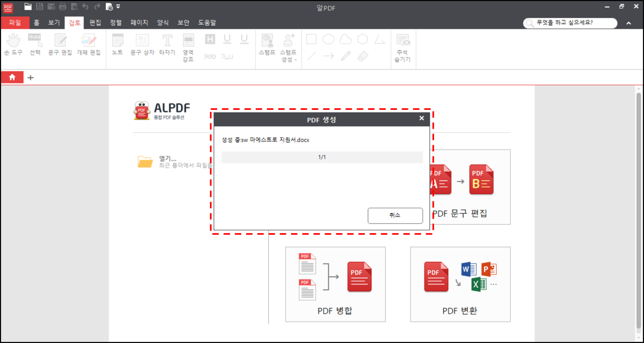Click the Print icon in quick access bar
This screenshot has width=644, height=343.
coord(63,6)
